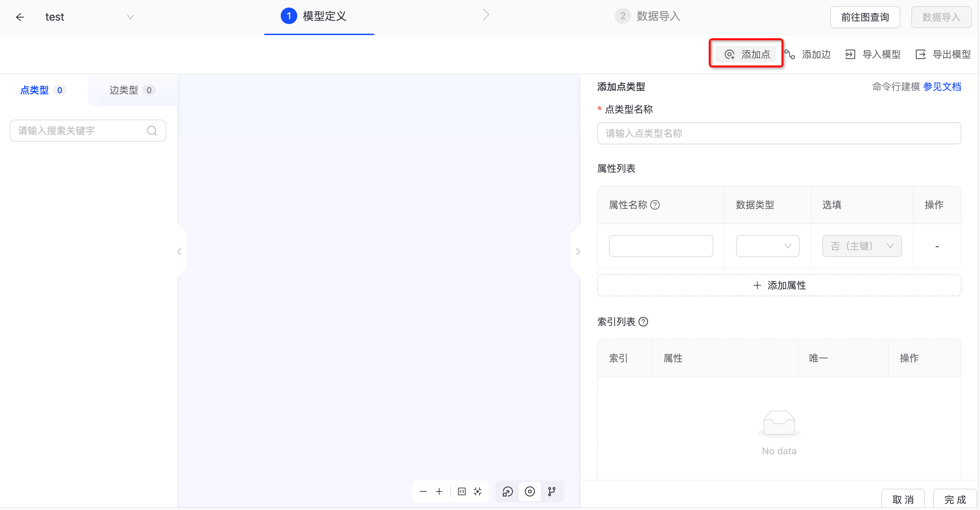The height and width of the screenshot is (510, 980).
Task: Click the 选填 column header
Action: click(832, 205)
